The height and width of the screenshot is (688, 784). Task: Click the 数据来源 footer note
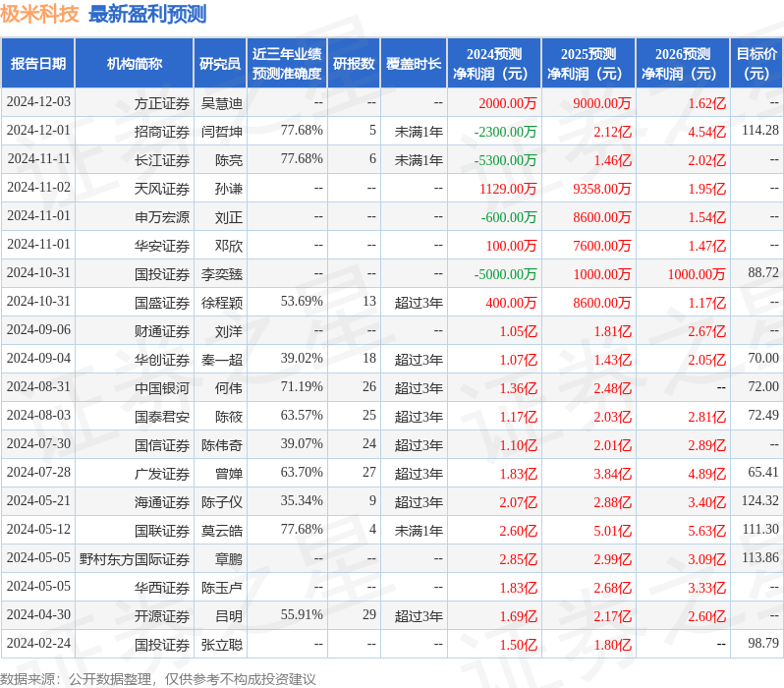[x=158, y=679]
